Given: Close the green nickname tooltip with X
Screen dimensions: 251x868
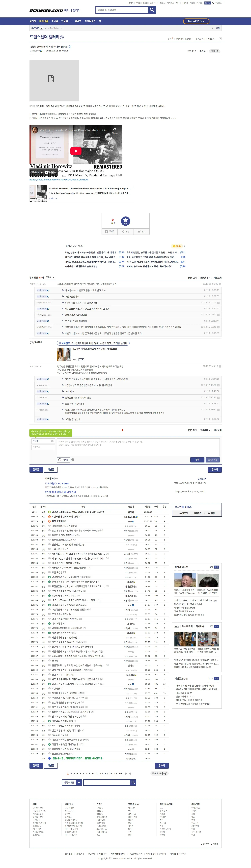Looking at the screenshot, I should pos(69,432).
